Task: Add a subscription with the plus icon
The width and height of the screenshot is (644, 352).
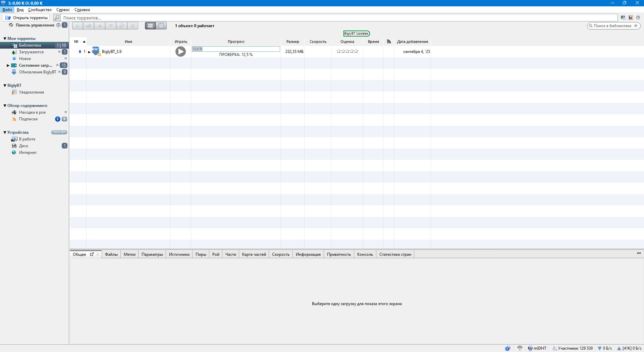Action: tap(64, 119)
